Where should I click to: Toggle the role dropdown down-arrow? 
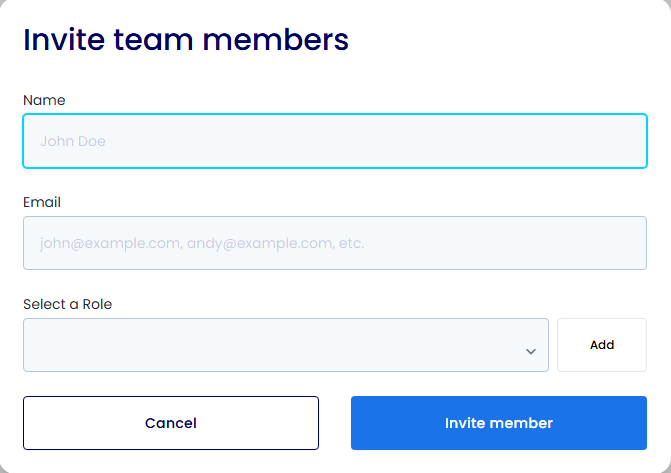pyautogui.click(x=531, y=351)
